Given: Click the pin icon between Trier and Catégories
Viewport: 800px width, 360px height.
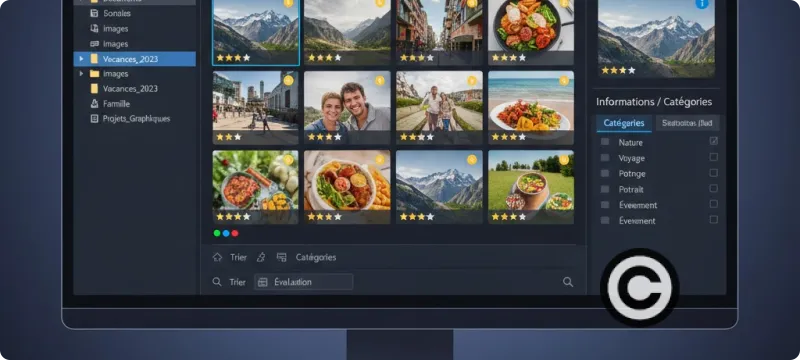Looking at the screenshot, I should pyautogui.click(x=261, y=257).
